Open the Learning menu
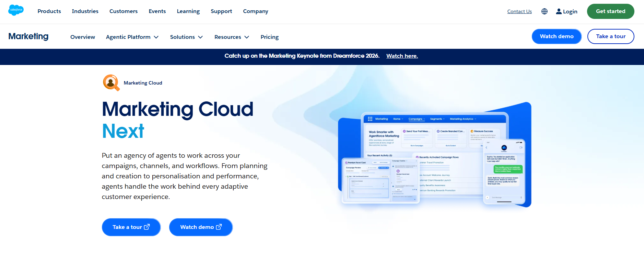The height and width of the screenshot is (254, 644). [188, 11]
